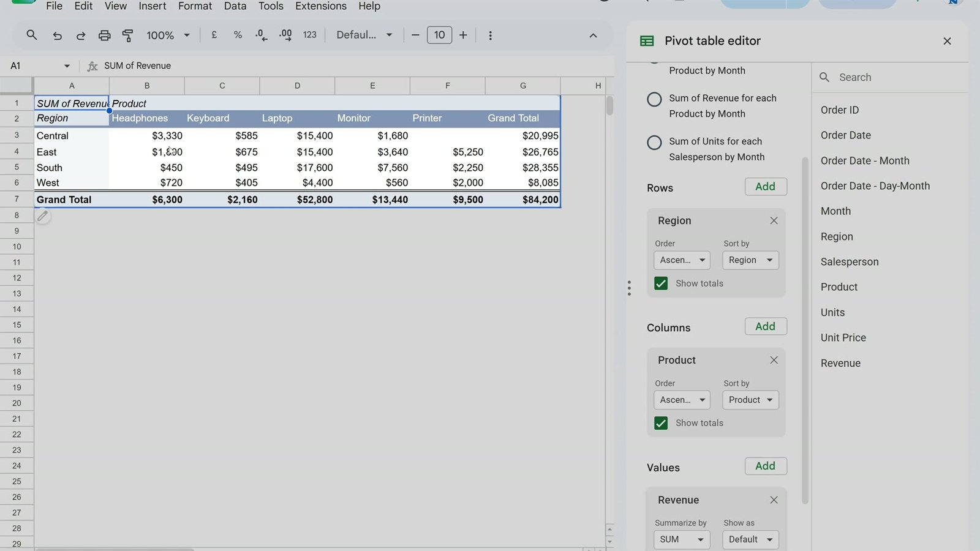Redo the last action

tap(80, 36)
